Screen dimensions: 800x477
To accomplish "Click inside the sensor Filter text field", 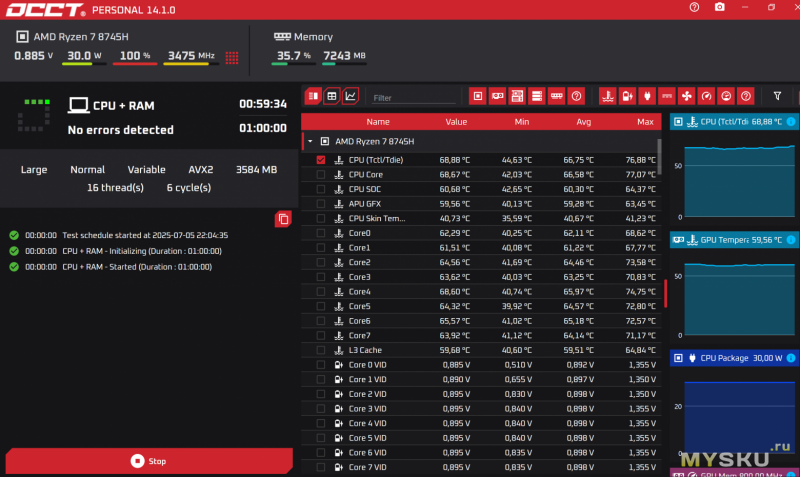I will pos(414,97).
